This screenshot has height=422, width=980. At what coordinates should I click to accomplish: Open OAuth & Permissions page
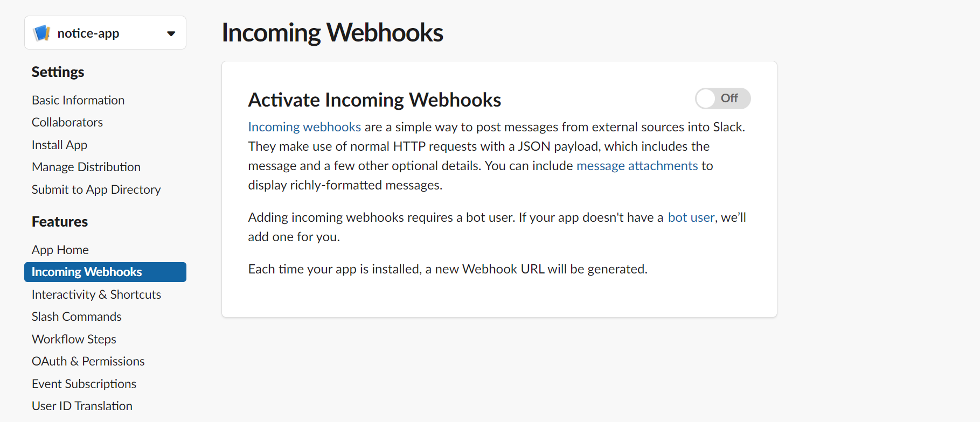coord(88,361)
